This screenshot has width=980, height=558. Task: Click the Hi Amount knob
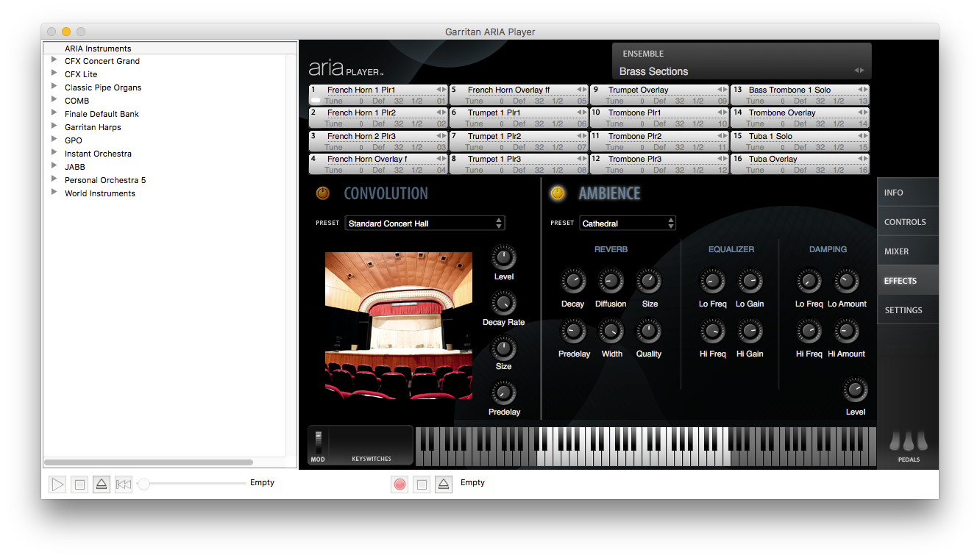click(x=846, y=331)
